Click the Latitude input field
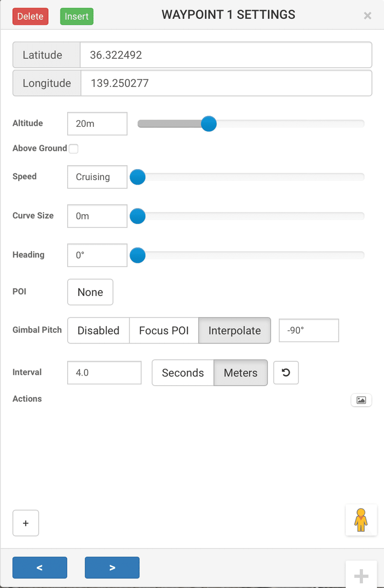 tap(226, 55)
